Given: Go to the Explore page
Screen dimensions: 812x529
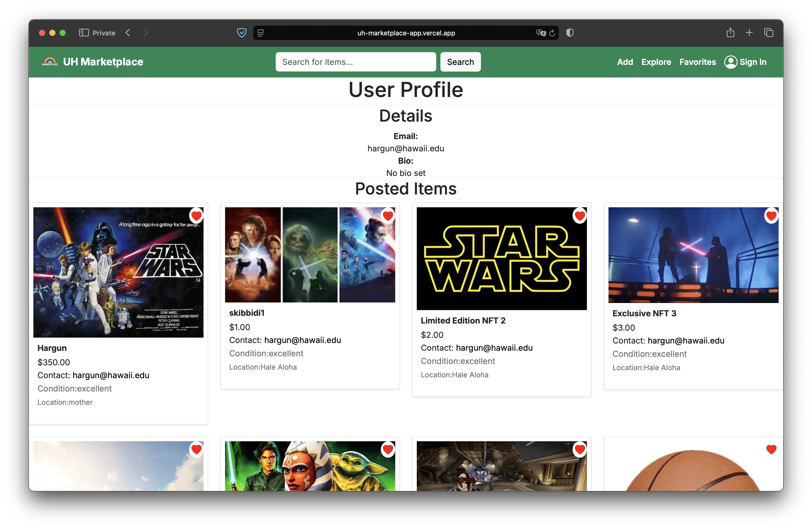Looking at the screenshot, I should tap(656, 62).
